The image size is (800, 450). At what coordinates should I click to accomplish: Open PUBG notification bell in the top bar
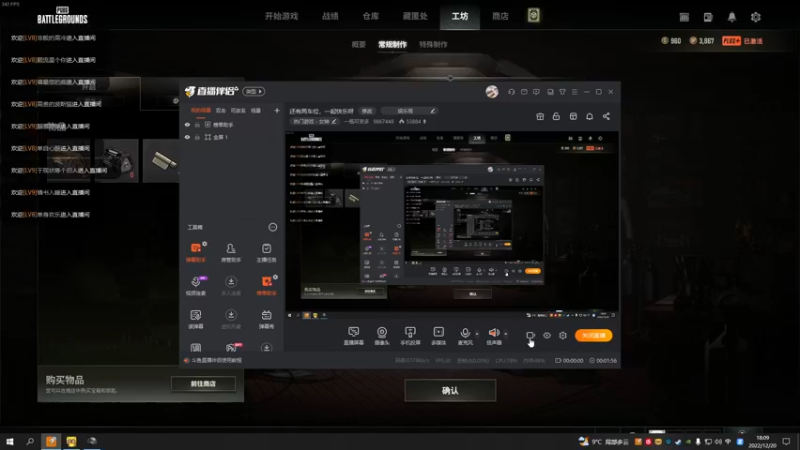[x=732, y=17]
